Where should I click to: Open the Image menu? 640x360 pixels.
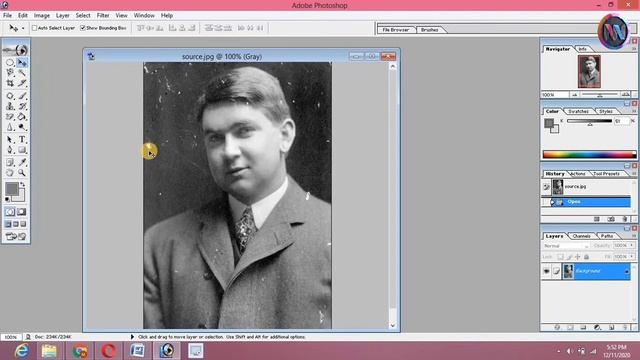point(42,16)
